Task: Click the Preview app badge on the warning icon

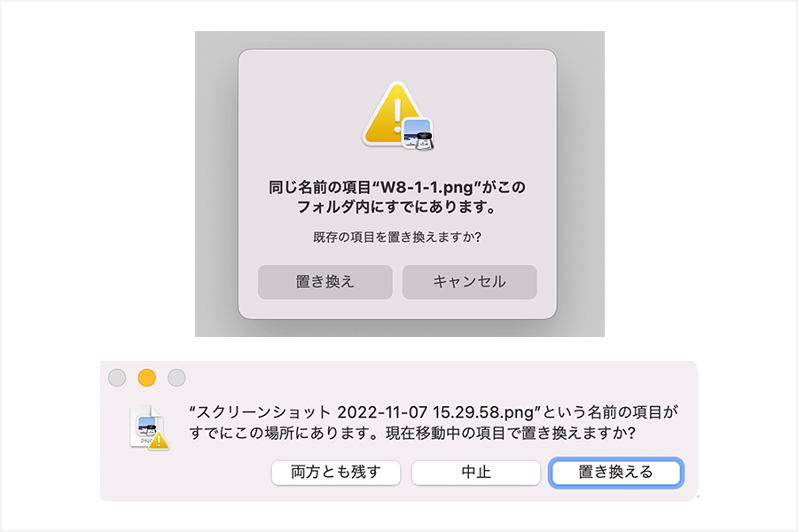Action: (418, 134)
